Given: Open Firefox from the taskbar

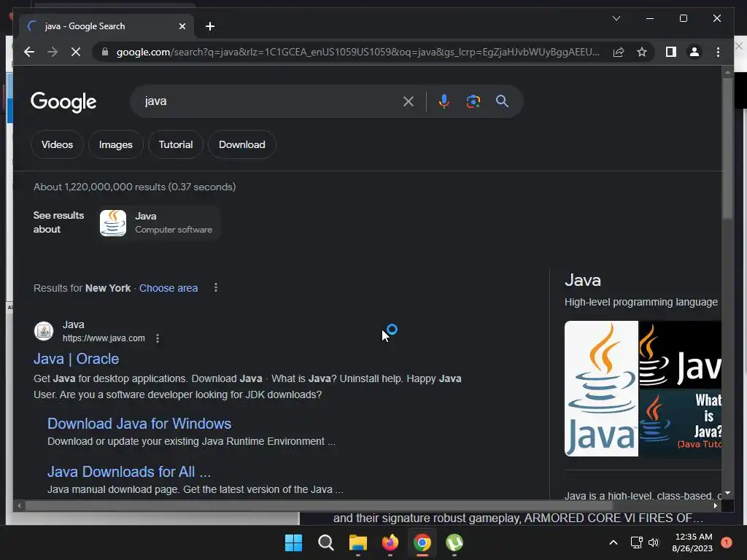Looking at the screenshot, I should click(x=390, y=542).
